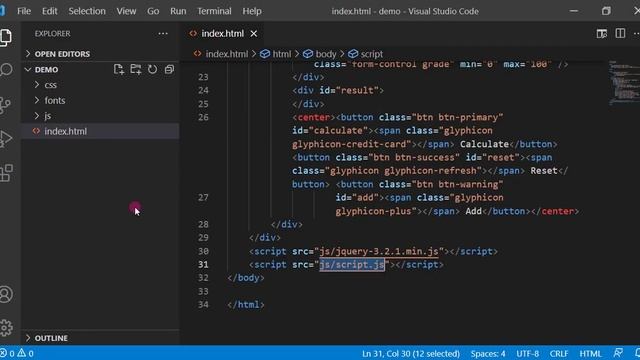The height and width of the screenshot is (360, 640).
Task: Open the Source Control view icon
Action: pos(5,105)
